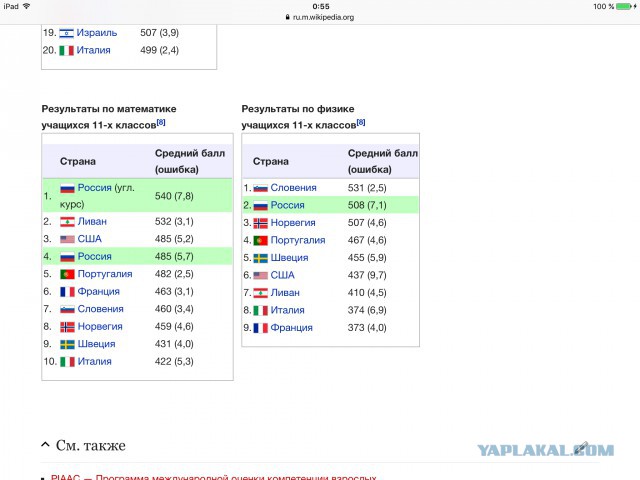Click the Israel flag in row 19
Viewport: 640px width, 480px height.
coord(67,33)
